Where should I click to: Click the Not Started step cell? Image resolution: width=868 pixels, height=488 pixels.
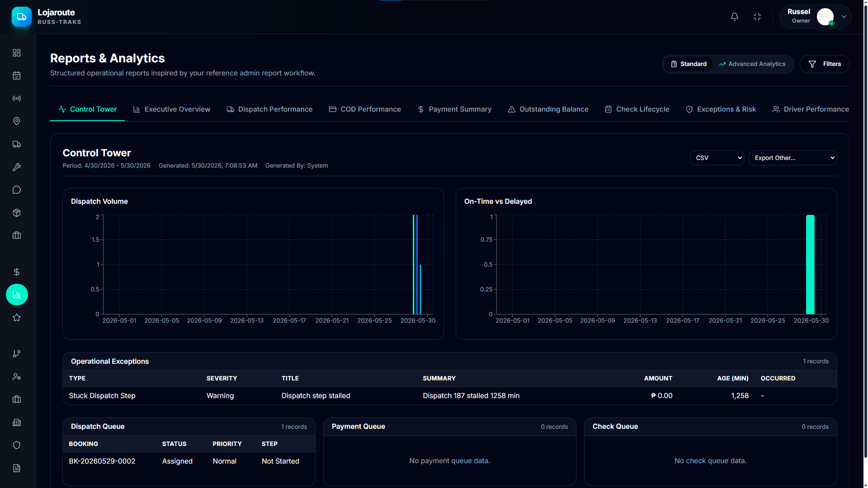coord(280,461)
